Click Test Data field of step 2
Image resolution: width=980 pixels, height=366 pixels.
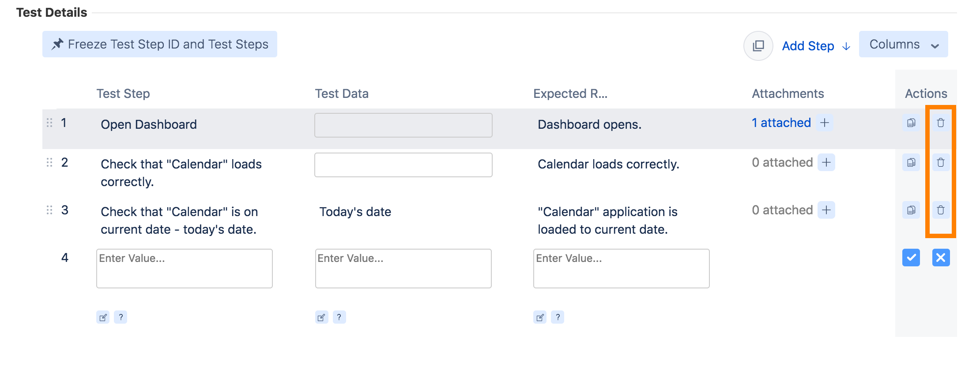[x=403, y=165]
